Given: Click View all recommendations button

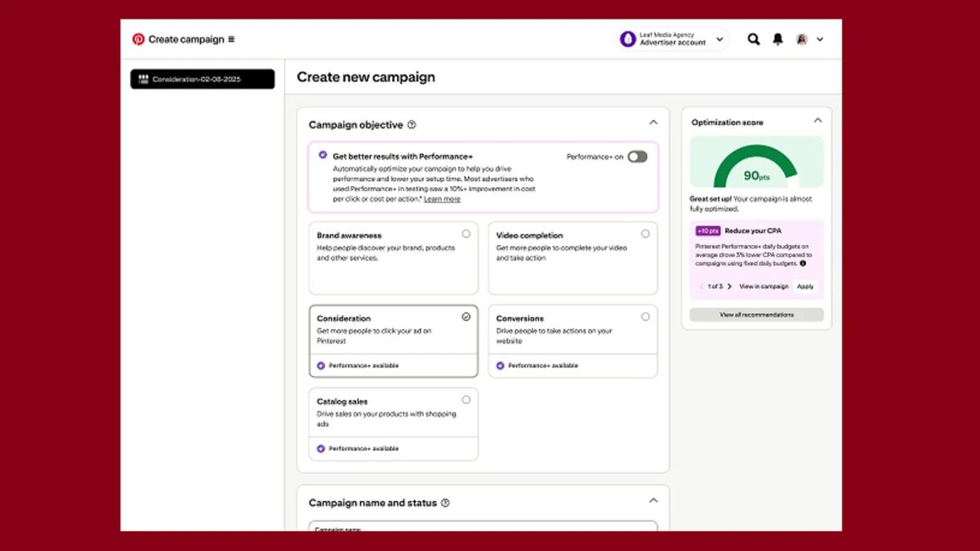Looking at the screenshot, I should click(x=756, y=314).
